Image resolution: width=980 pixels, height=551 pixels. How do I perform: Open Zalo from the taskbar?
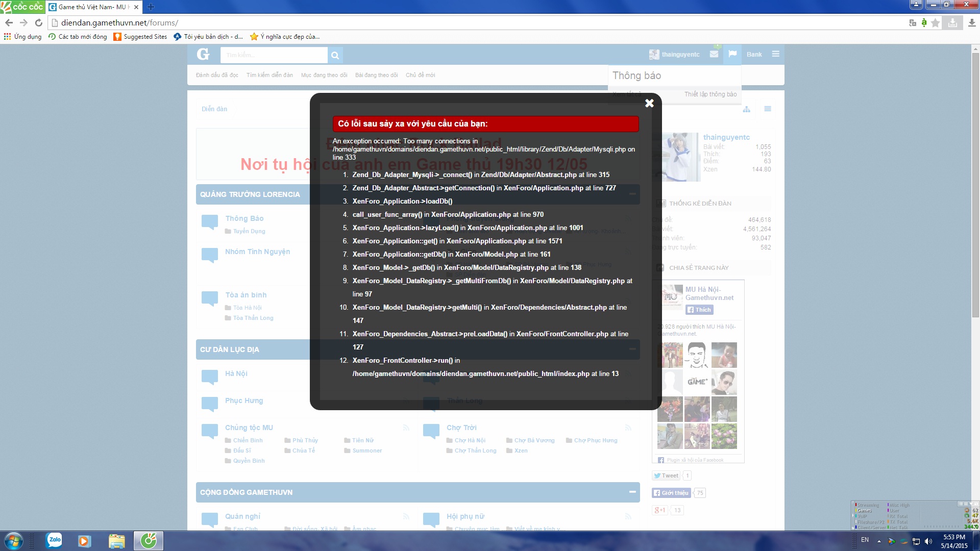[x=54, y=540]
